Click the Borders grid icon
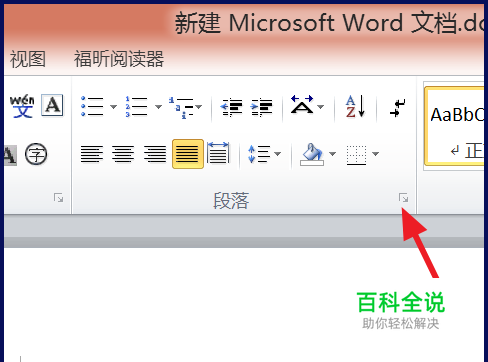 coord(356,155)
